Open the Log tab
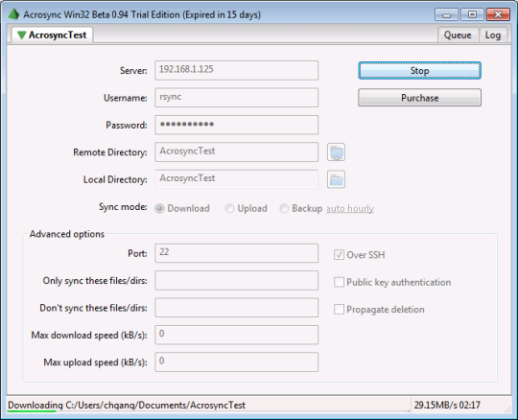Image resolution: width=518 pixels, height=420 pixels. click(493, 35)
